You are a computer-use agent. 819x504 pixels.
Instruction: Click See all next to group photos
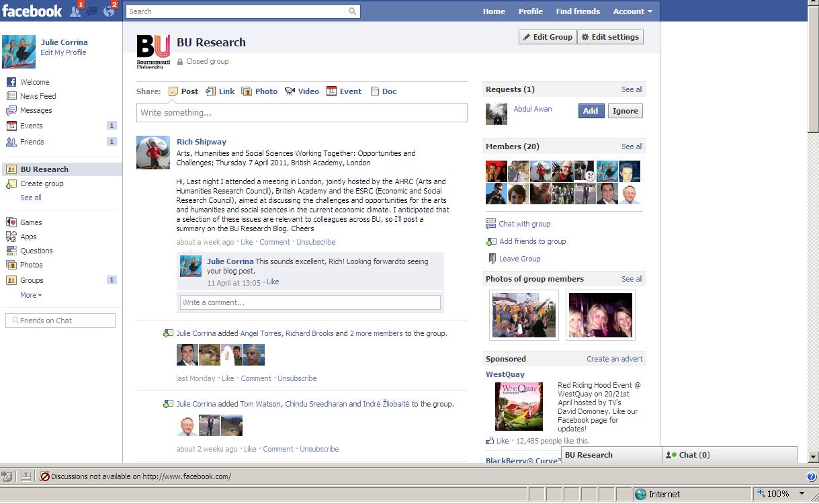click(632, 279)
